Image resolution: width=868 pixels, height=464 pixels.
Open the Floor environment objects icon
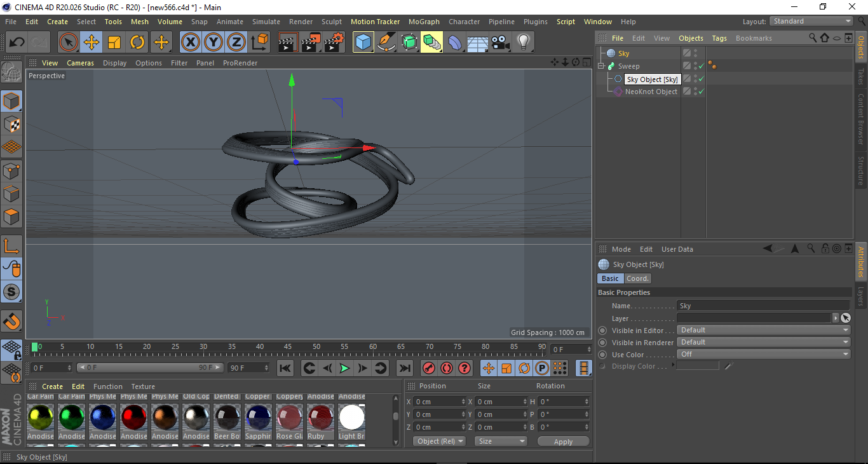coord(477,43)
